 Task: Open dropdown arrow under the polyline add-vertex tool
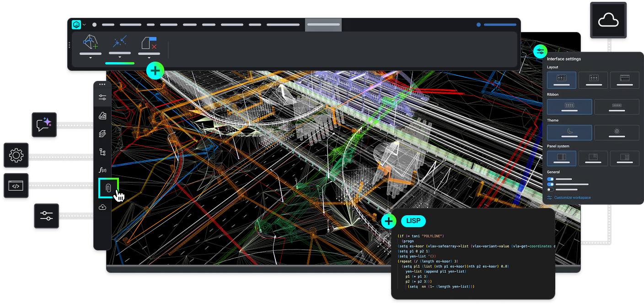(90, 58)
